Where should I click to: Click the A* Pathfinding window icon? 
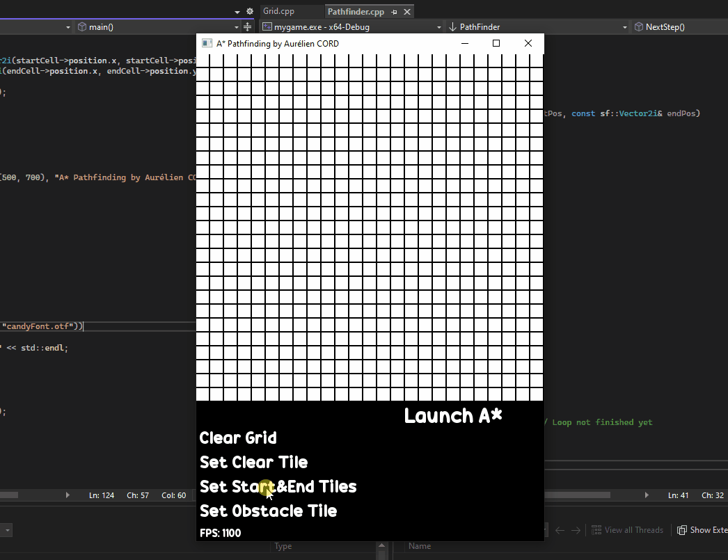click(x=207, y=43)
